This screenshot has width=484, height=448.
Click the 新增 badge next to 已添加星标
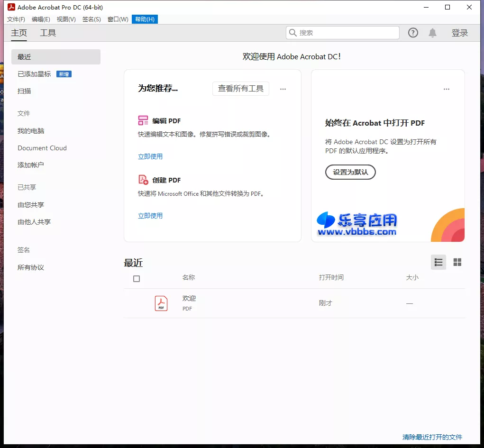[64, 74]
